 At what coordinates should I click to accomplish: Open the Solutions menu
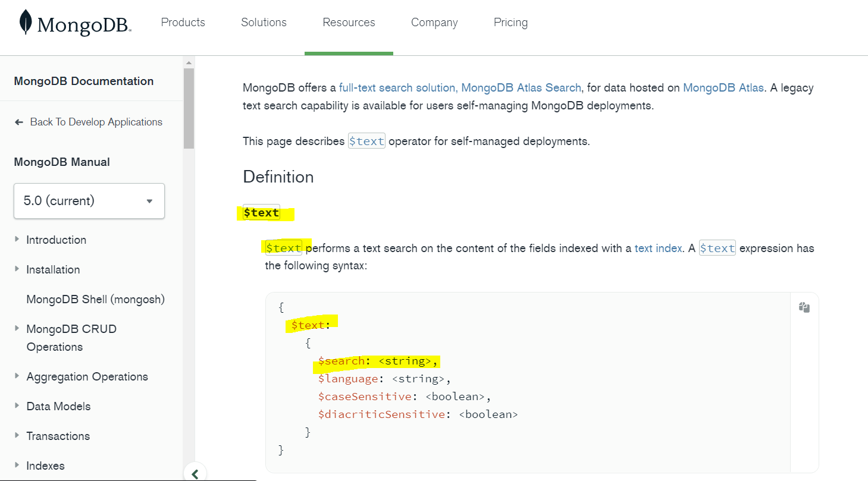pos(264,23)
